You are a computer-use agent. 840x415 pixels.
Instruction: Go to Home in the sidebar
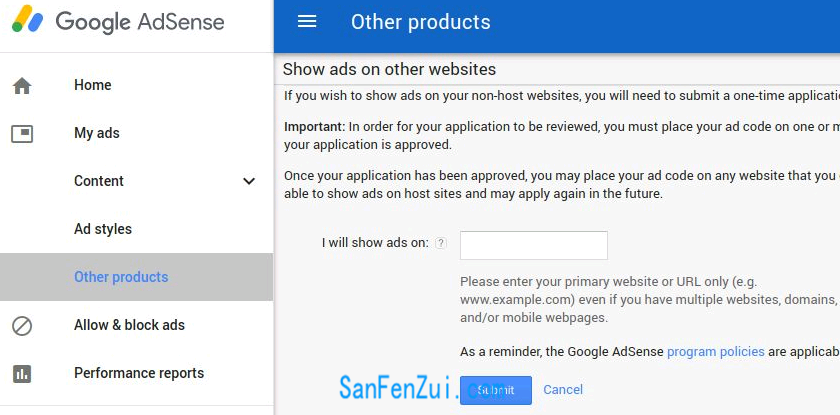point(93,85)
